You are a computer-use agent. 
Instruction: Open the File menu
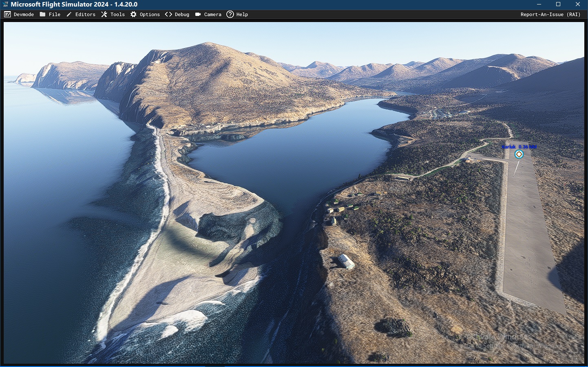[54, 14]
